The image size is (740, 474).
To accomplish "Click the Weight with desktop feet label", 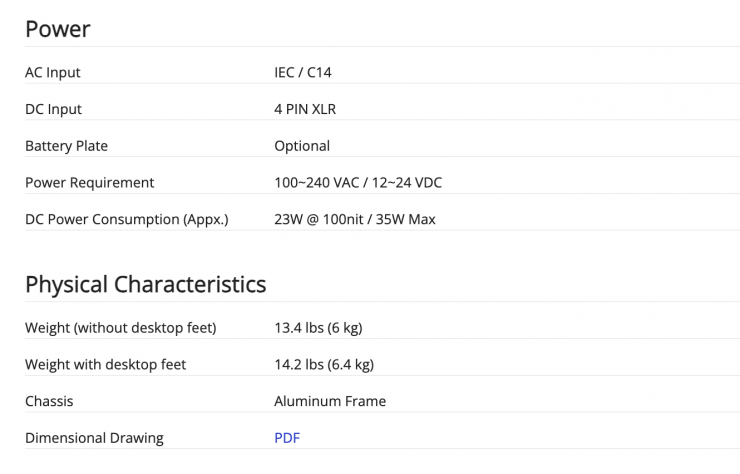I will pyautogui.click(x=105, y=365).
